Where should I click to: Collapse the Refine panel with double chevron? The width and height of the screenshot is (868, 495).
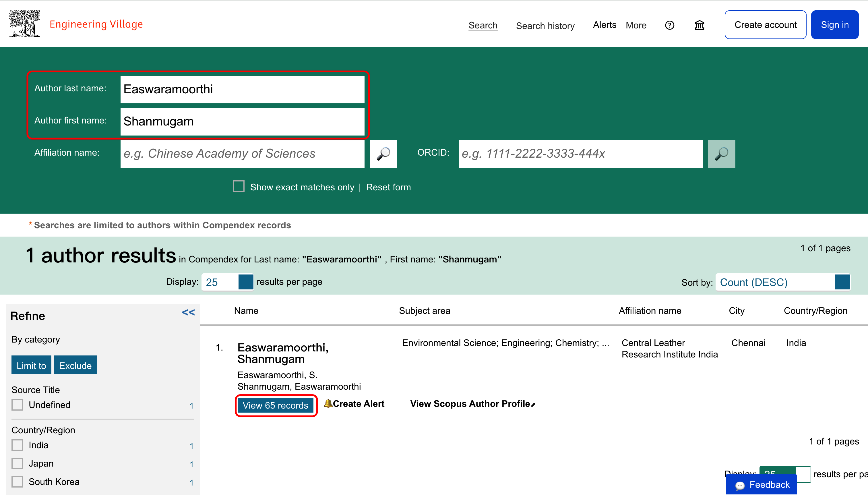coord(188,312)
